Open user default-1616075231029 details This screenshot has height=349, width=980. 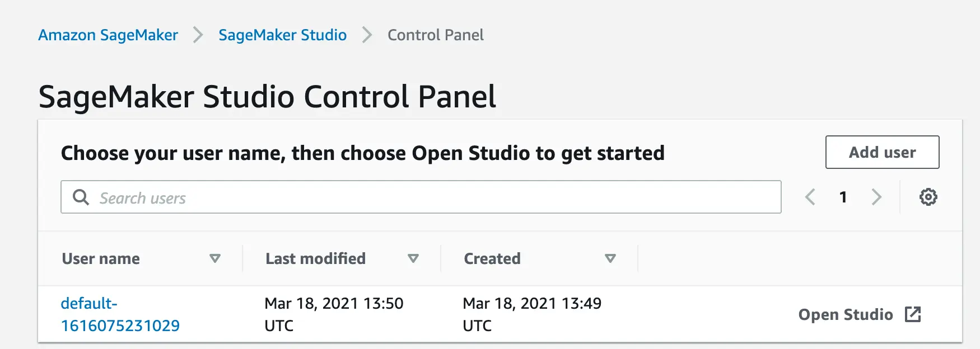(120, 314)
